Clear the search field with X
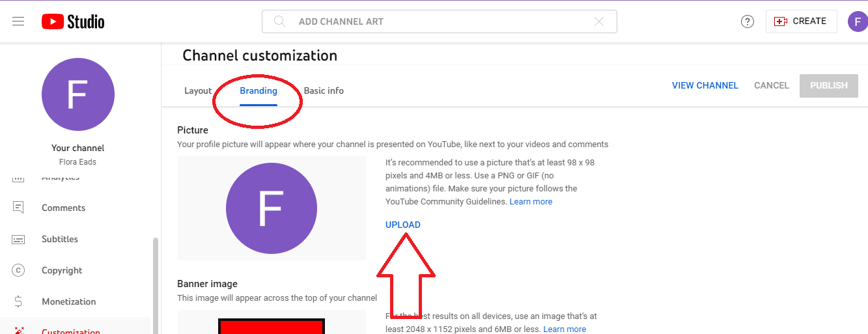Image resolution: width=868 pixels, height=334 pixels. [x=599, y=21]
